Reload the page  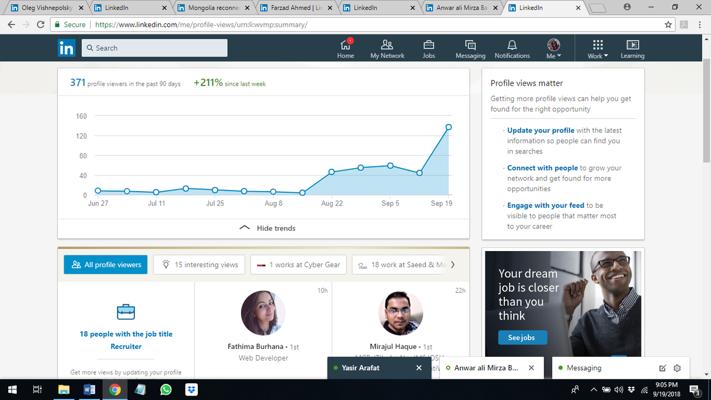40,24
